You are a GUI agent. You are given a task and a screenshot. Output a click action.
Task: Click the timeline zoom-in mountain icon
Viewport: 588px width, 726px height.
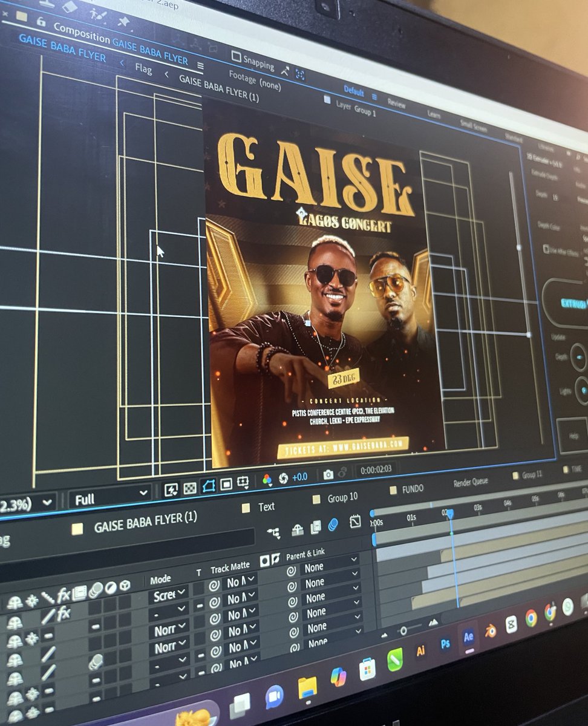tap(433, 622)
